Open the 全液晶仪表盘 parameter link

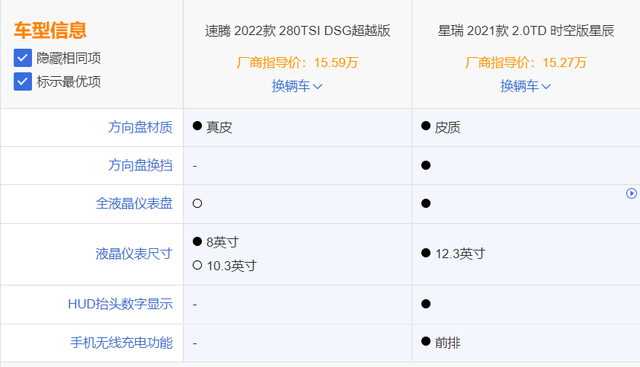134,203
